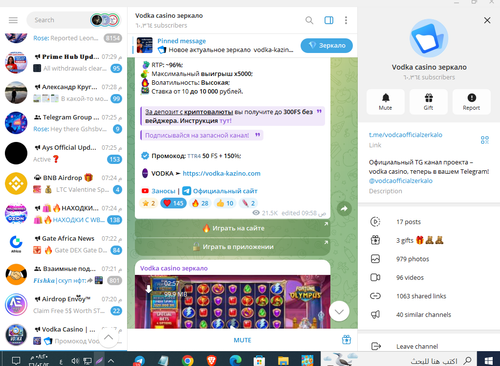Mute channel from the info panel
The width and height of the screenshot is (500, 366).
click(385, 102)
